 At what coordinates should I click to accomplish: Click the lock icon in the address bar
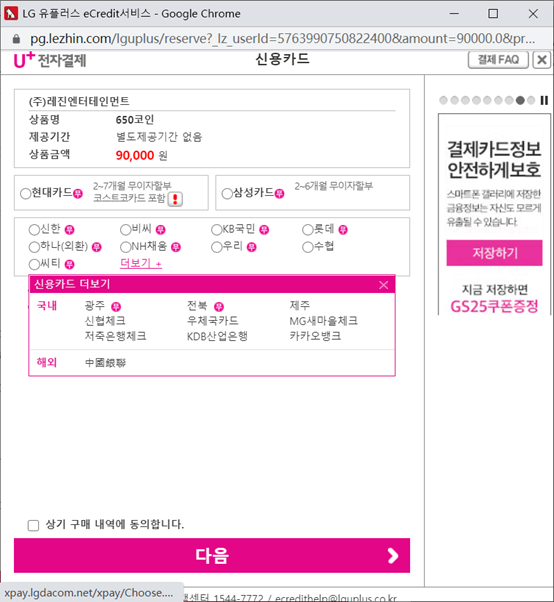pyautogui.click(x=16, y=39)
